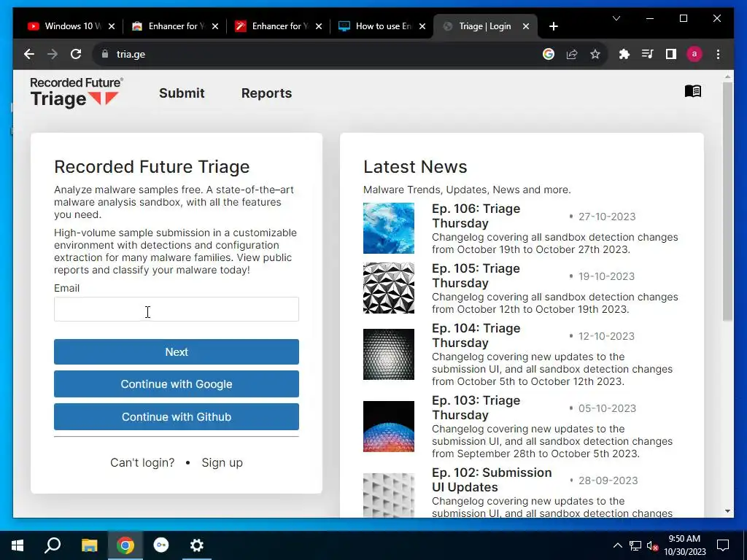This screenshot has width=747, height=560.
Task: Click the page vertical scrollbar thumb
Action: tap(727, 201)
